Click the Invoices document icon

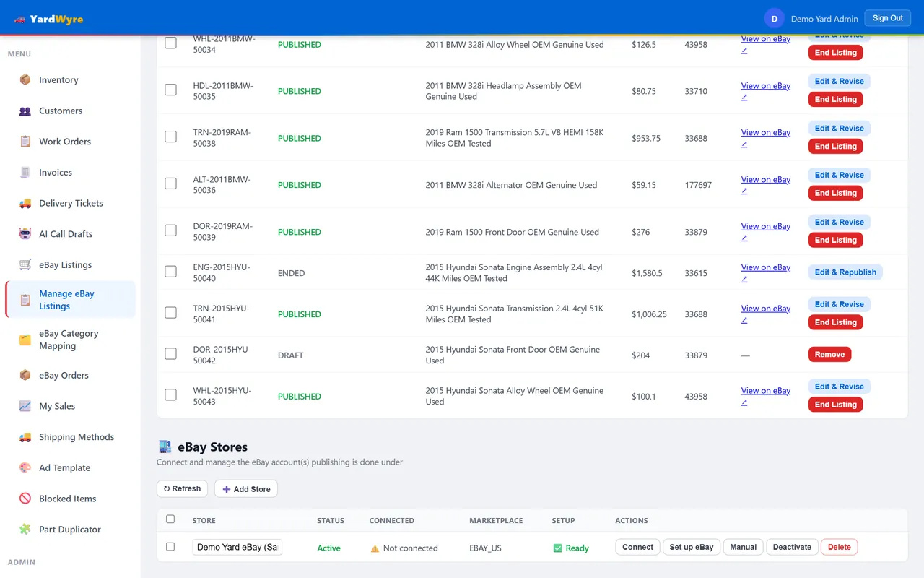[25, 173]
